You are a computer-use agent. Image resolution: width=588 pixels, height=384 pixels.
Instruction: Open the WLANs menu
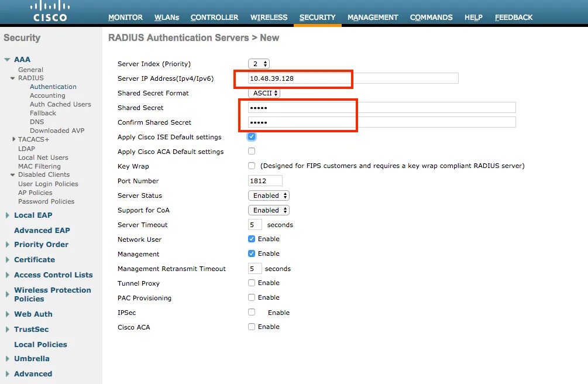167,17
